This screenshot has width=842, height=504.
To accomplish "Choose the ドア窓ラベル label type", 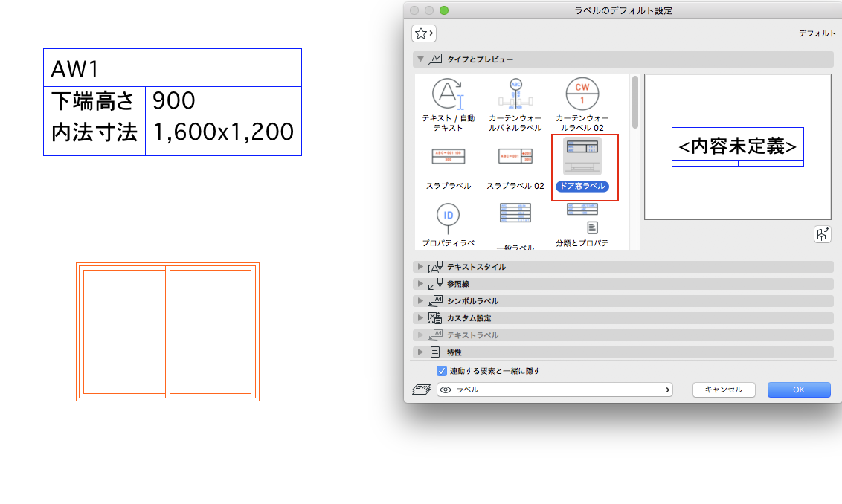I will point(585,167).
